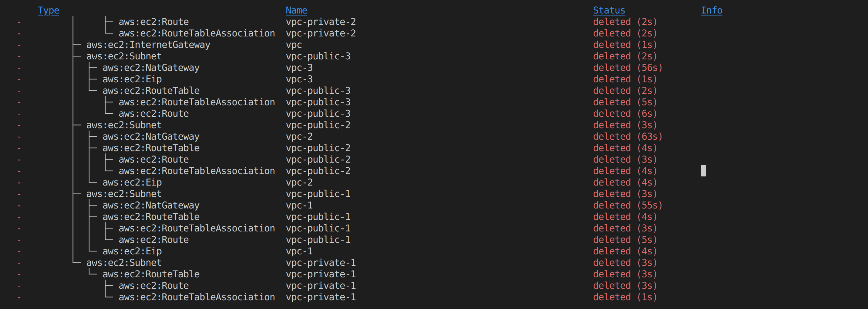Click the aws:ec2:RouteTable type for vpc-private-1

[x=151, y=274]
